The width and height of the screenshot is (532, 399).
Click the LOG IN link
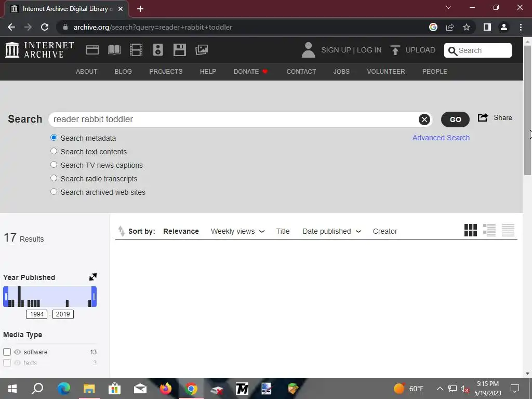click(369, 50)
